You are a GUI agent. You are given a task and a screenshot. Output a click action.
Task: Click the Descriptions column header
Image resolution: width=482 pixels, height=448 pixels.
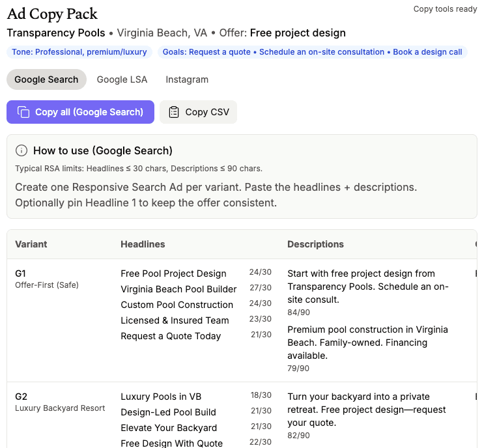(x=315, y=244)
